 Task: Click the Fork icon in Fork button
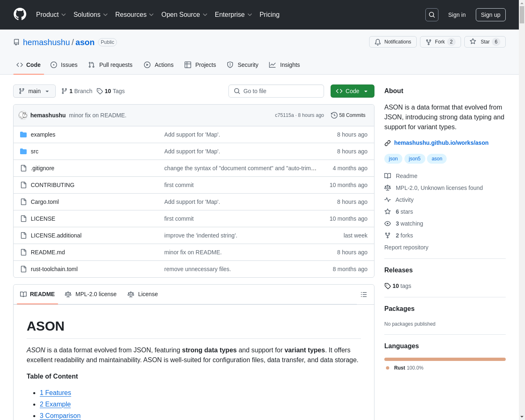click(x=429, y=42)
